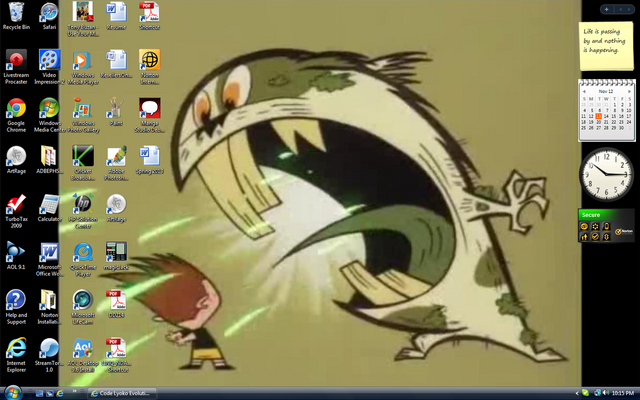Open the Norton Installation folder shortcut
The image size is (640, 400).
tap(49, 307)
